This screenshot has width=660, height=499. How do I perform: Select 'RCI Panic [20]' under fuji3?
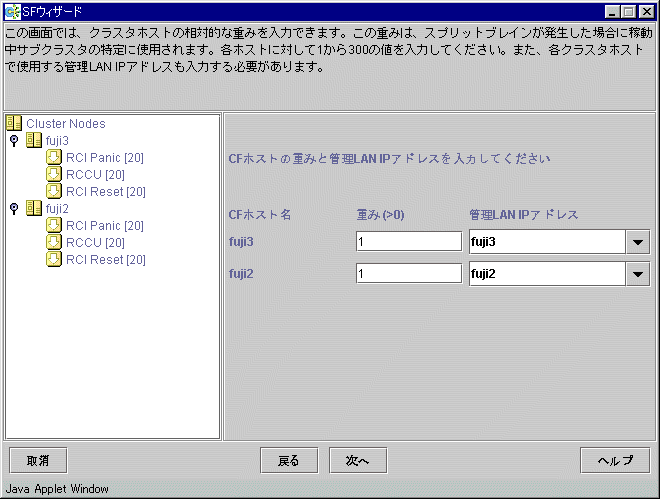(x=105, y=158)
